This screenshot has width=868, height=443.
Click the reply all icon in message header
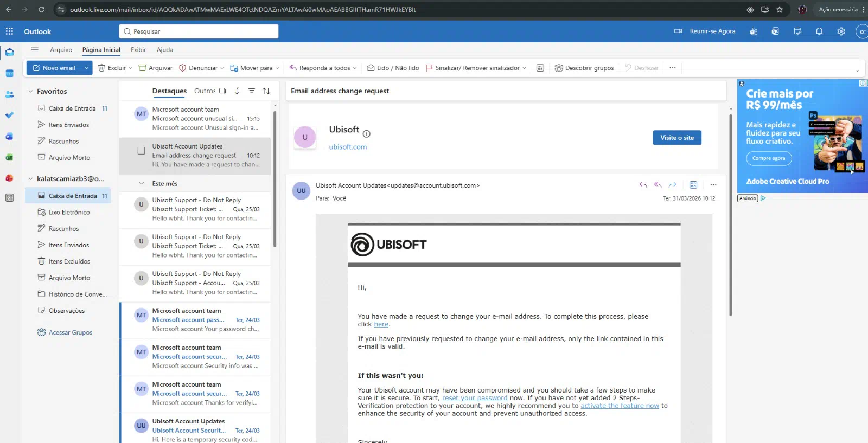click(x=658, y=185)
